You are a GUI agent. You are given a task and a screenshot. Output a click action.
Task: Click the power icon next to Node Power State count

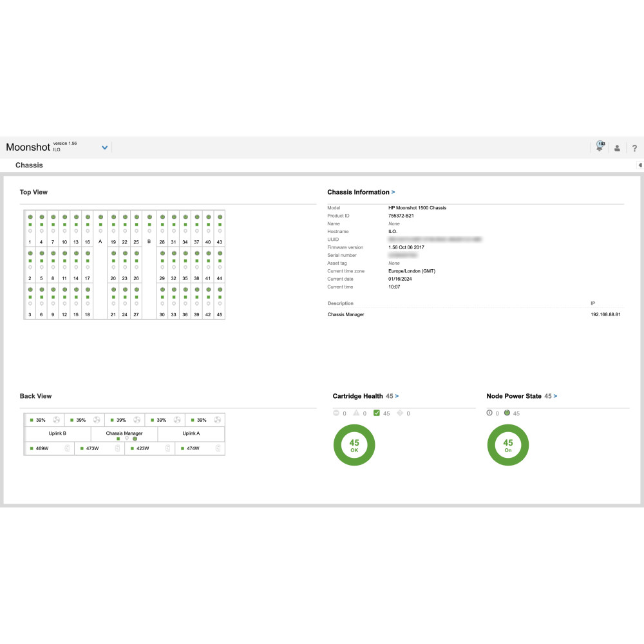tap(507, 413)
